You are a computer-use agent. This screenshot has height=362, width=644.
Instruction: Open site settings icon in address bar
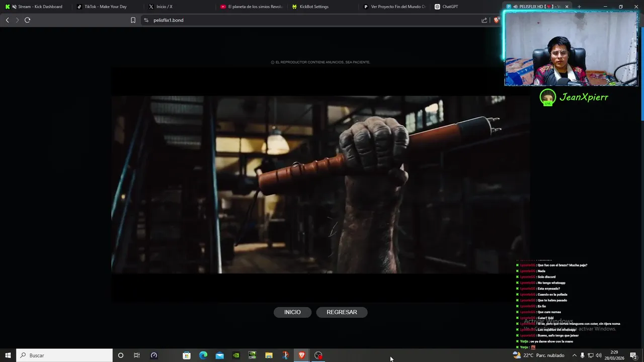(x=146, y=20)
